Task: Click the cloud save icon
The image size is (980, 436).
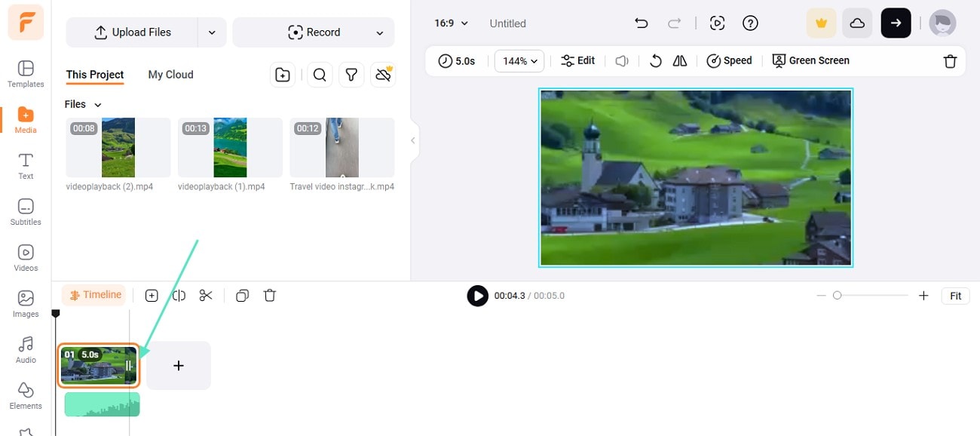Action: click(x=857, y=23)
